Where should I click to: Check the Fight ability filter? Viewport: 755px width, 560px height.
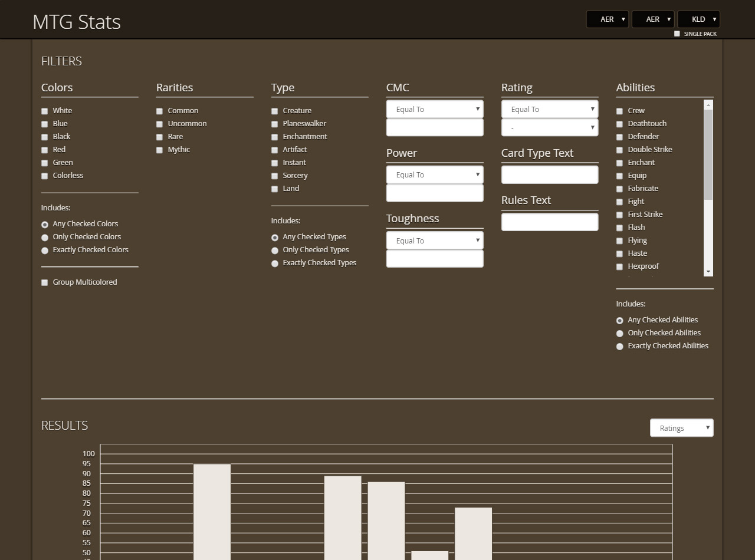[x=620, y=202]
